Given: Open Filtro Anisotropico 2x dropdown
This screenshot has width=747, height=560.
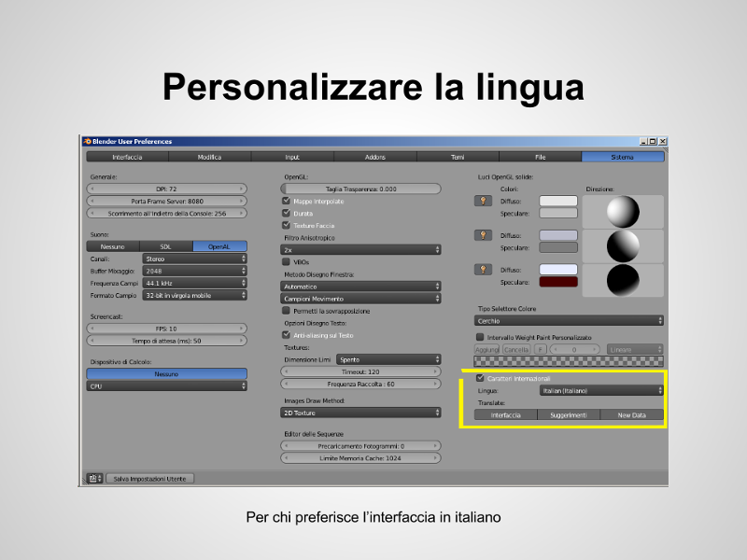Looking at the screenshot, I should [360, 249].
